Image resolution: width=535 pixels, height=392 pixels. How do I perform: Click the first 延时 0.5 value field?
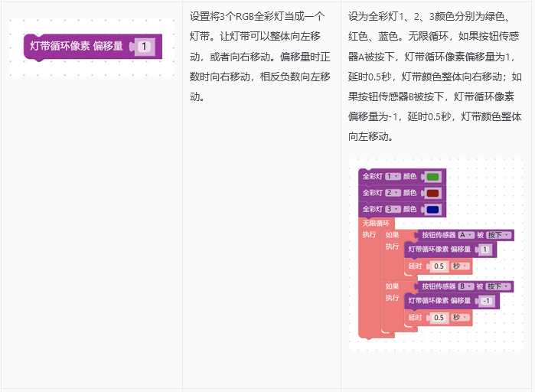click(439, 266)
